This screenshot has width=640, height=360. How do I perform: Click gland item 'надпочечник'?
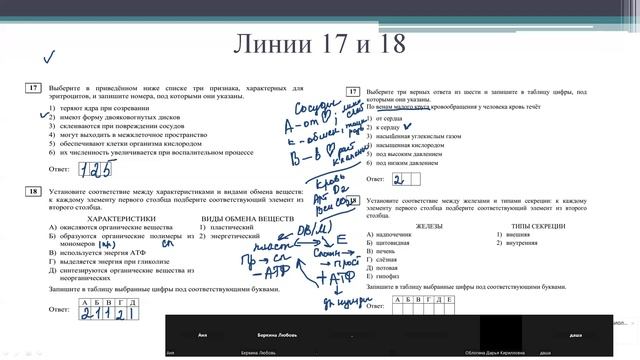[x=393, y=235]
